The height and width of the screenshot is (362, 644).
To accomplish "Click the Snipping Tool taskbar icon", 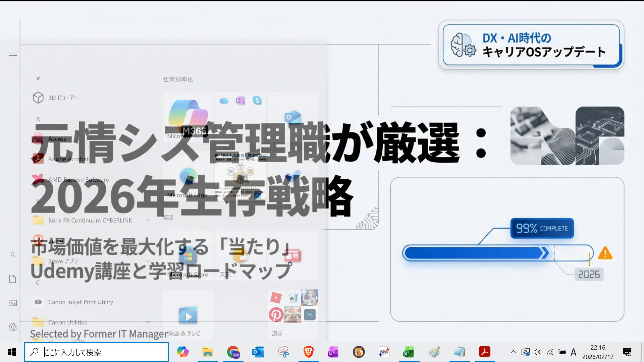I will 283,352.
